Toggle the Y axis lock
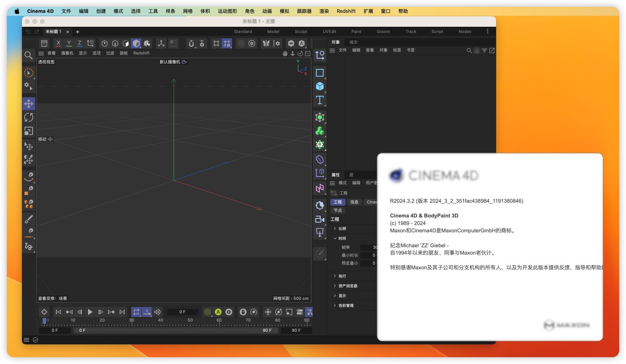This screenshot has height=364, width=626. pos(69,43)
